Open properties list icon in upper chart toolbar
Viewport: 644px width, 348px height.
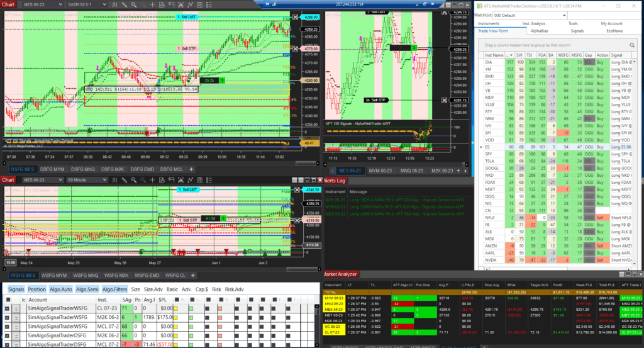[x=209, y=4]
